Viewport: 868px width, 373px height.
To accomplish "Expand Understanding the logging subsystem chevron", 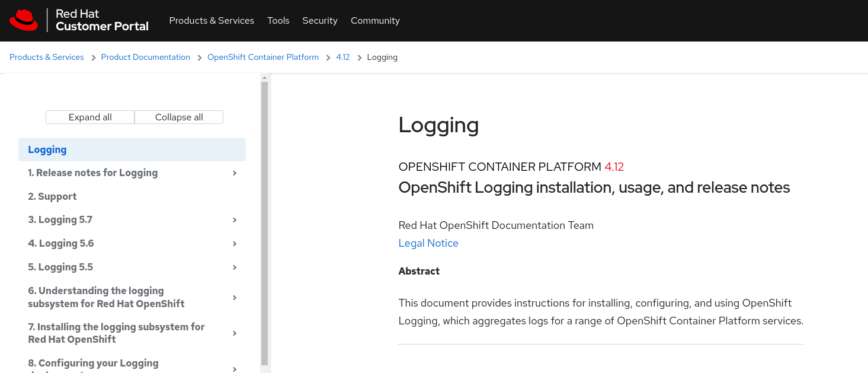I will (235, 298).
